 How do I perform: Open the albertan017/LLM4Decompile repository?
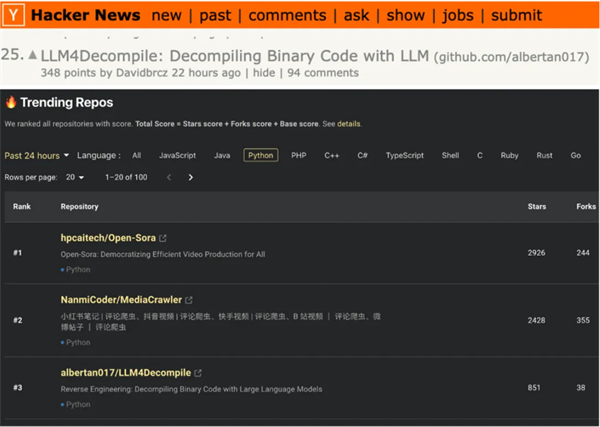(127, 372)
